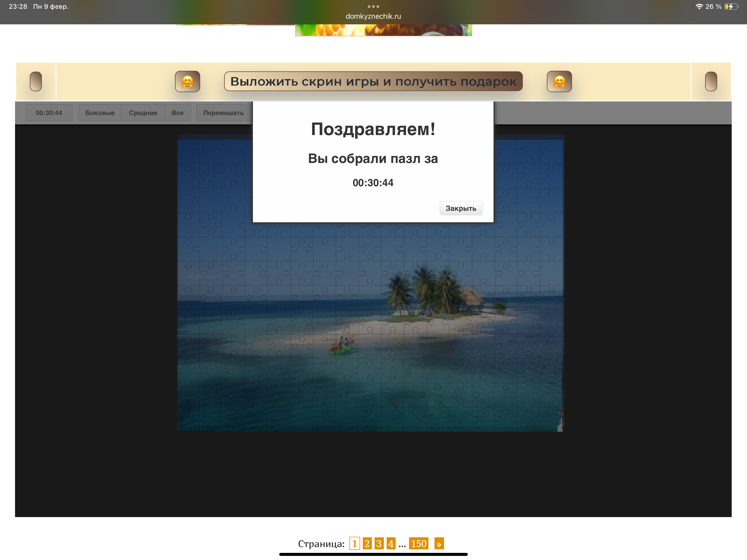Image resolution: width=747 pixels, height=560 pixels.
Task: Select the Средние pieces filter
Action: pos(143,113)
